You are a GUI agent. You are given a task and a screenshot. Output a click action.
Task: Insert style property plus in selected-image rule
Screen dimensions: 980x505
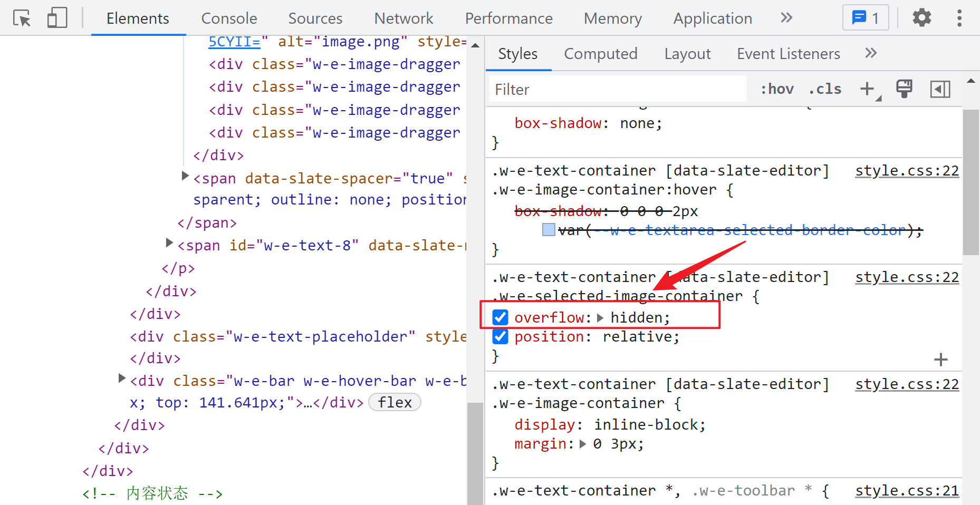point(941,360)
